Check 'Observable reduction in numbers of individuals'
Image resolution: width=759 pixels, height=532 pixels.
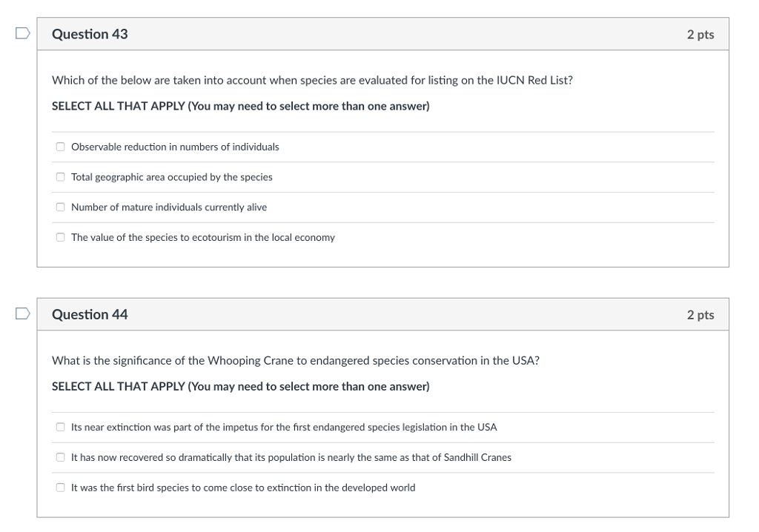click(61, 147)
